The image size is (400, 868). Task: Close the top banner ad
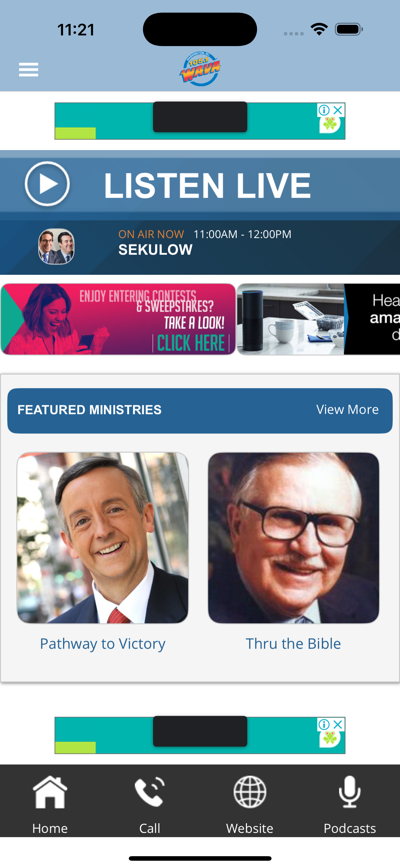338,110
